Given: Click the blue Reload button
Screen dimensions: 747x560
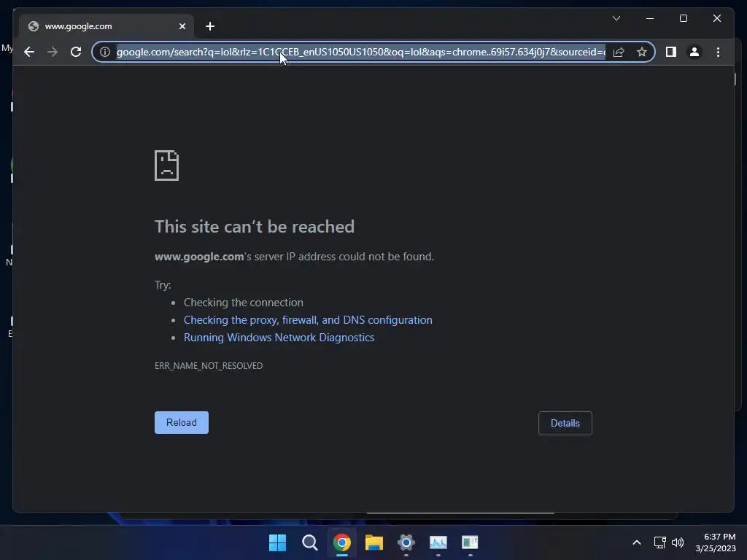Looking at the screenshot, I should coord(182,422).
